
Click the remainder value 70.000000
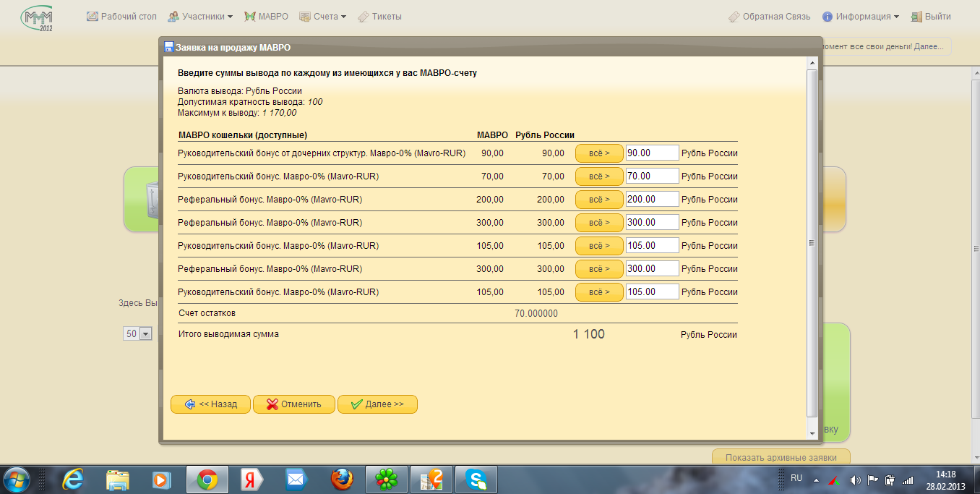pyautogui.click(x=536, y=314)
